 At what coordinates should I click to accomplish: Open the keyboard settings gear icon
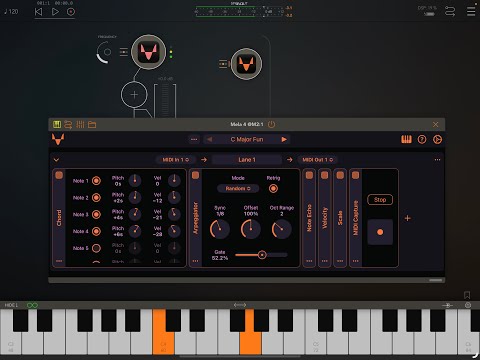coord(468,305)
